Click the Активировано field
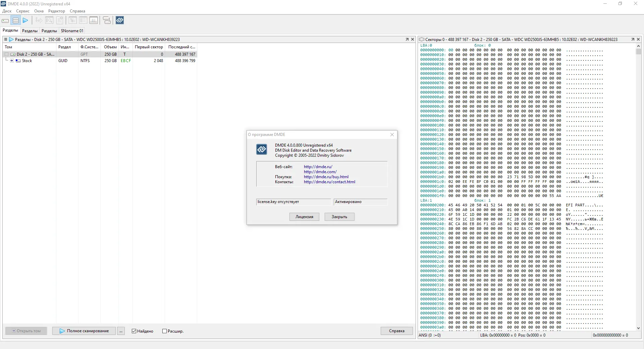The image size is (644, 349). 361,202
